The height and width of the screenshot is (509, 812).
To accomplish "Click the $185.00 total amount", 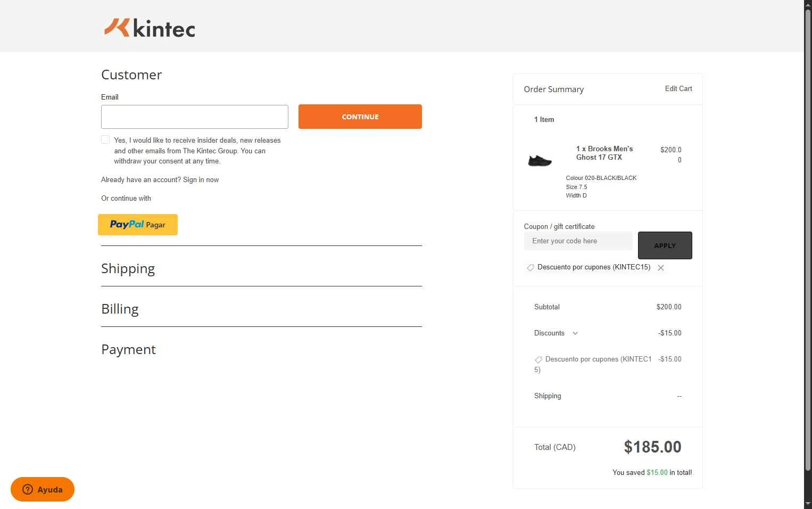I will [653, 447].
